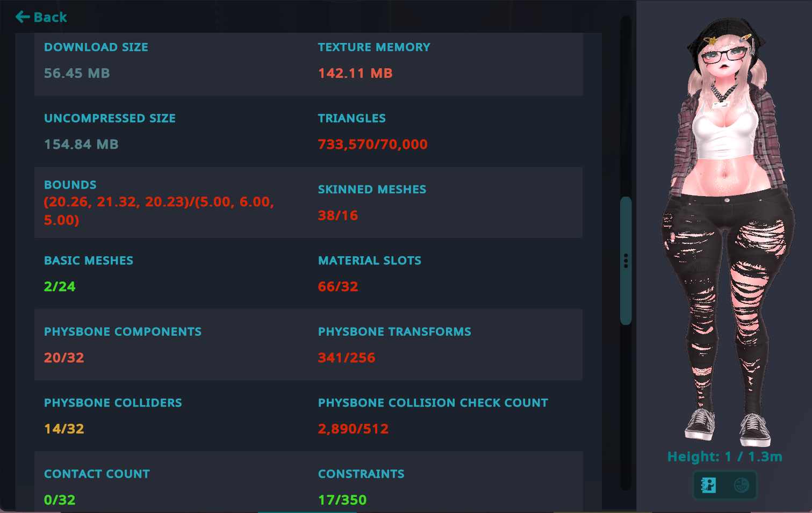The height and width of the screenshot is (513, 812).
Task: Click the PhysBone Transforms 341/256 value
Action: (x=347, y=358)
